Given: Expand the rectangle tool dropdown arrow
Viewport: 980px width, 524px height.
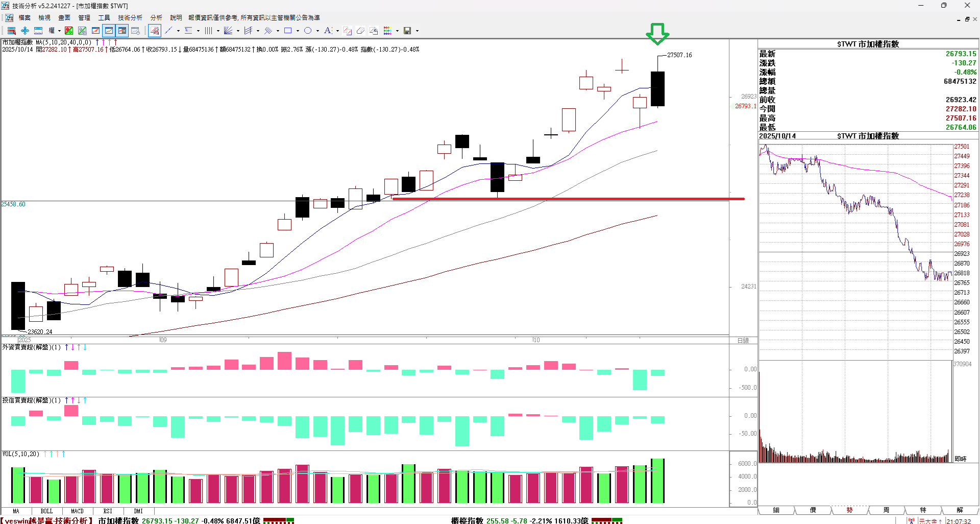Looking at the screenshot, I should coord(298,31).
